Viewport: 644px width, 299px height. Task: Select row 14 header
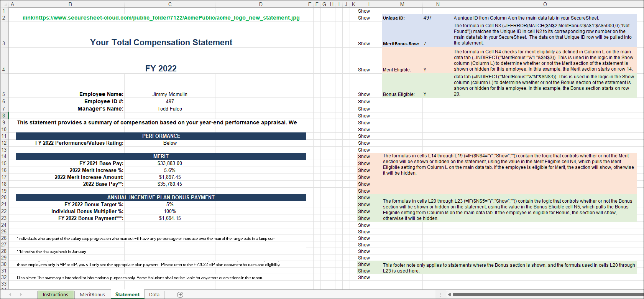click(4, 157)
